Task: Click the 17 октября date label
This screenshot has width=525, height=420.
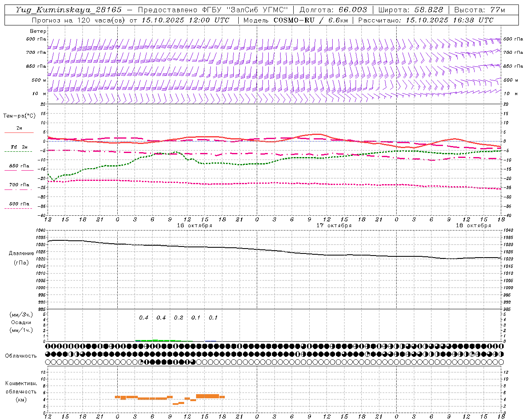Action: (334, 226)
